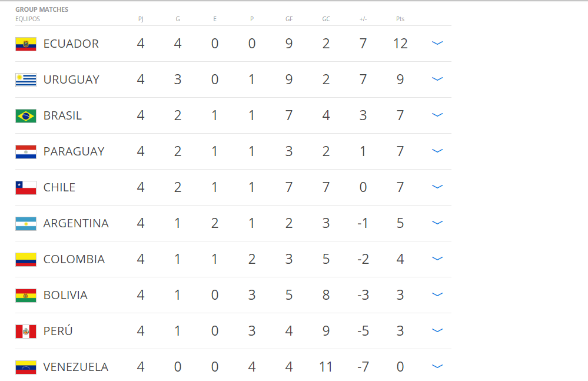
Task: Select the GROUP MATCHES heading
Action: (x=42, y=9)
